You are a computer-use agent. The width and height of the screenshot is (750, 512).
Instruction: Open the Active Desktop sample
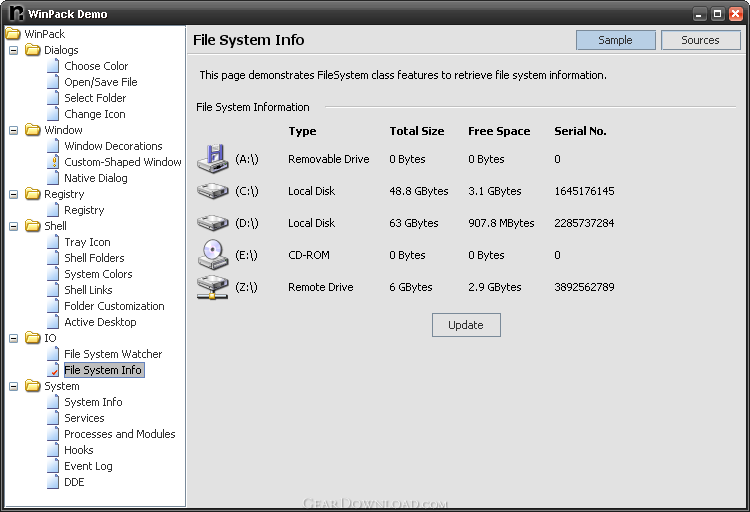coord(100,322)
